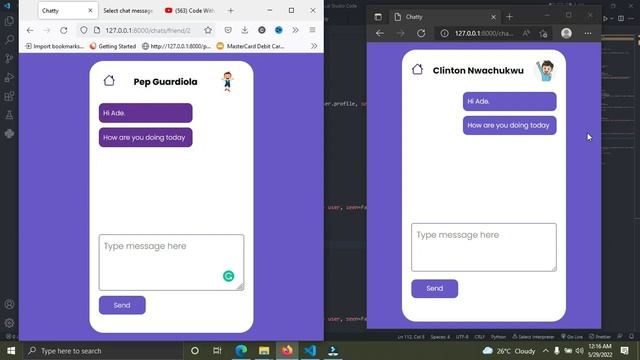This screenshot has width=640, height=360.
Task: Click Firefox address bar URL
Action: pyautogui.click(x=148, y=30)
